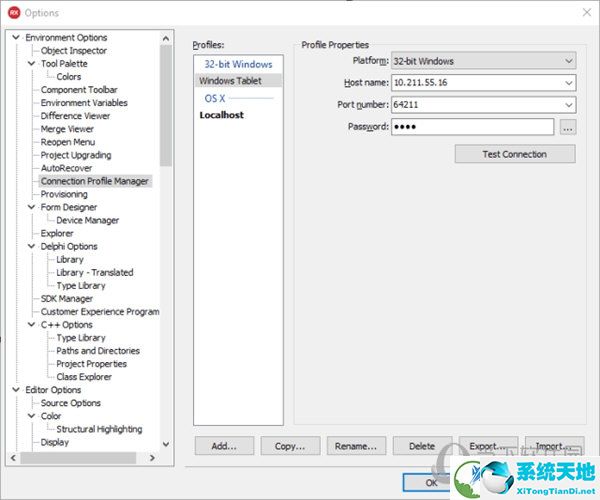Viewport: 600px width, 500px height.
Task: Click the OS X profile group header
Action: pos(214,98)
